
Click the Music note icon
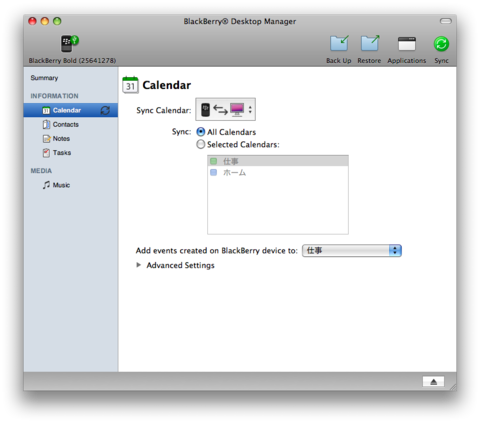[x=46, y=185]
